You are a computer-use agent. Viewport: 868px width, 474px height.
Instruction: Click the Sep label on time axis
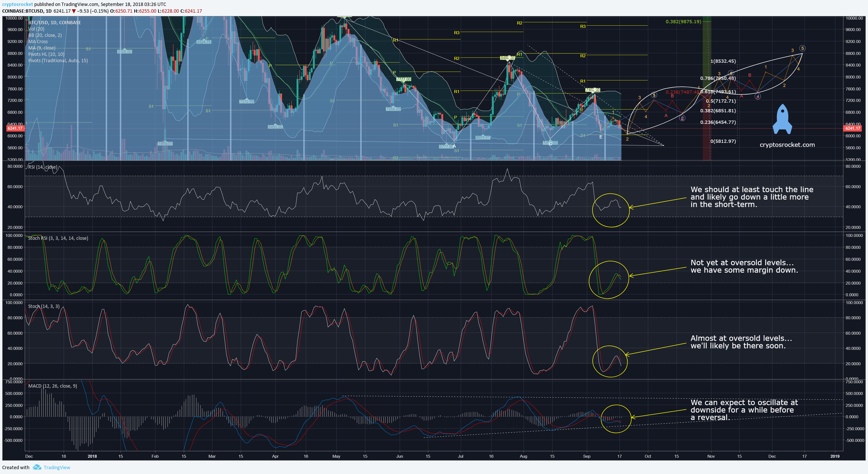(x=587, y=456)
